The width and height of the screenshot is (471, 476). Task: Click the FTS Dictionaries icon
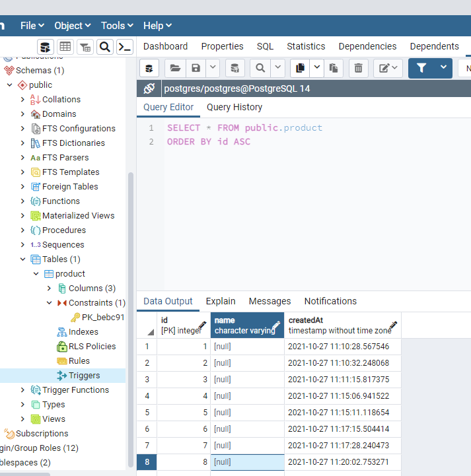click(x=35, y=143)
